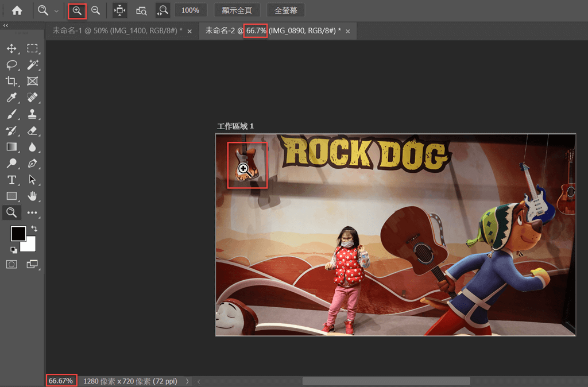Click the white background color swatch

tap(30, 246)
